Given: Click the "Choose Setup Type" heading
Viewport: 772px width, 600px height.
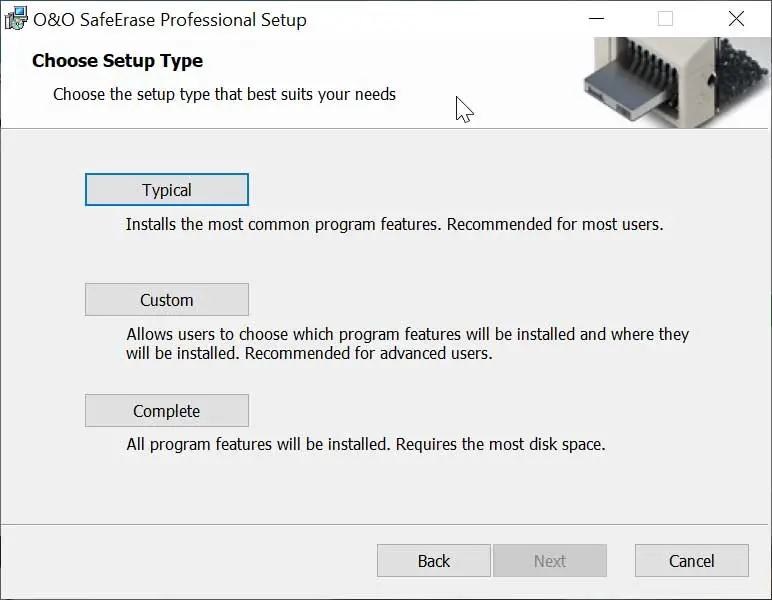Looking at the screenshot, I should [x=117, y=61].
